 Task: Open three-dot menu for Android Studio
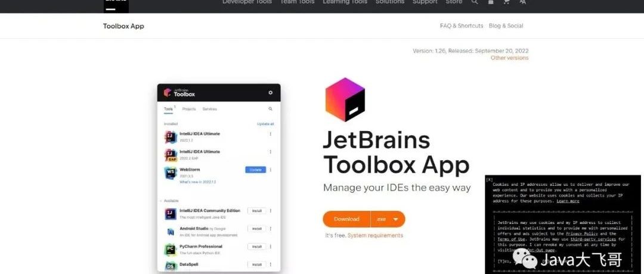270,229
